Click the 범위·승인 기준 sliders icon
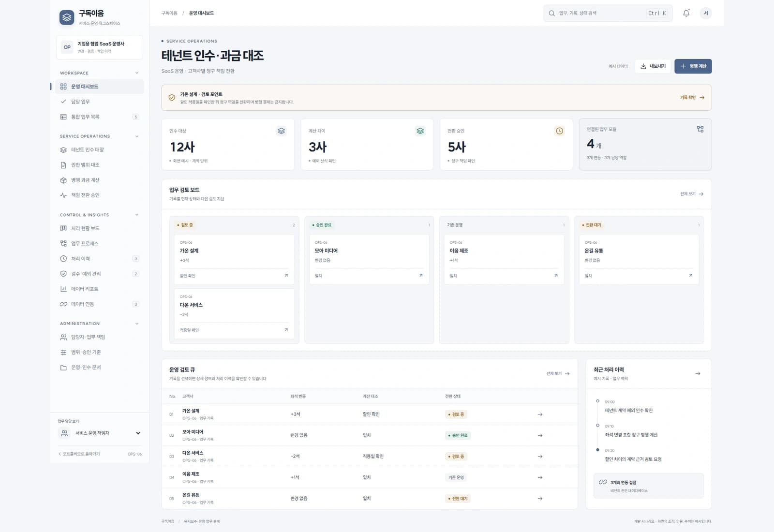774x532 pixels. [x=63, y=352]
